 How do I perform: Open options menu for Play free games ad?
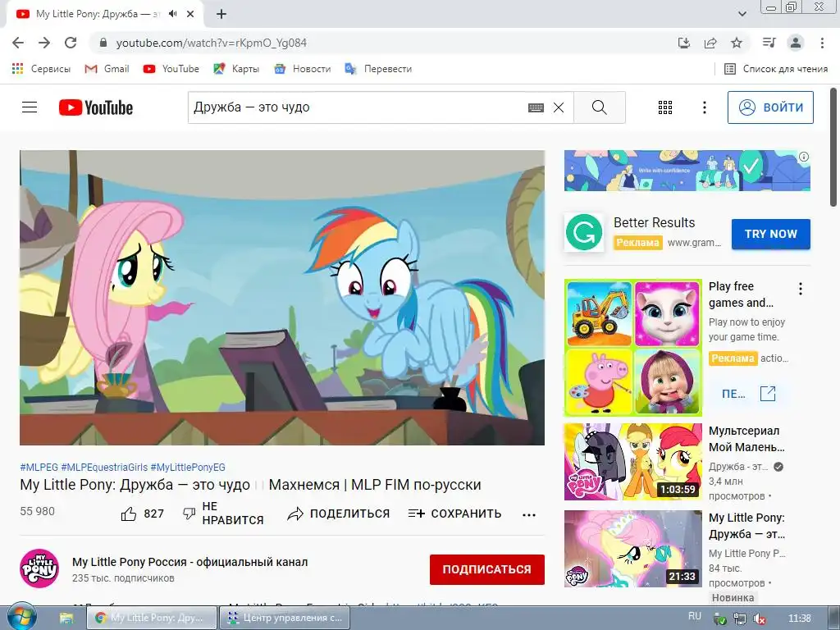pyautogui.click(x=801, y=289)
